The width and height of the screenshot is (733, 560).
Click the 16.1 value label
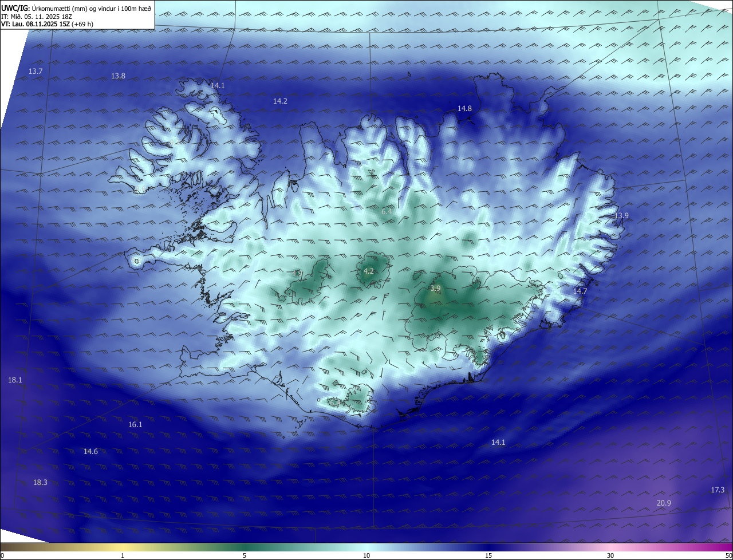click(x=135, y=424)
